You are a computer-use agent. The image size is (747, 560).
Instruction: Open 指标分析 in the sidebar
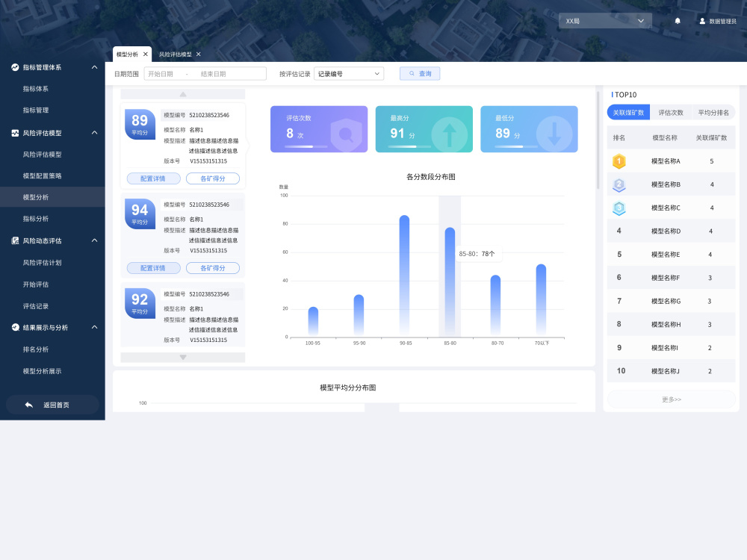pos(36,219)
